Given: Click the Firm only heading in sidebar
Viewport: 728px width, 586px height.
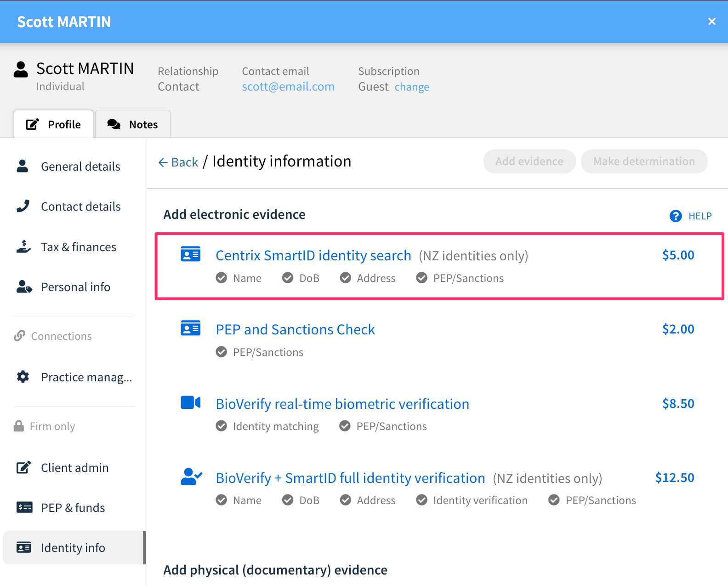Looking at the screenshot, I should (52, 426).
